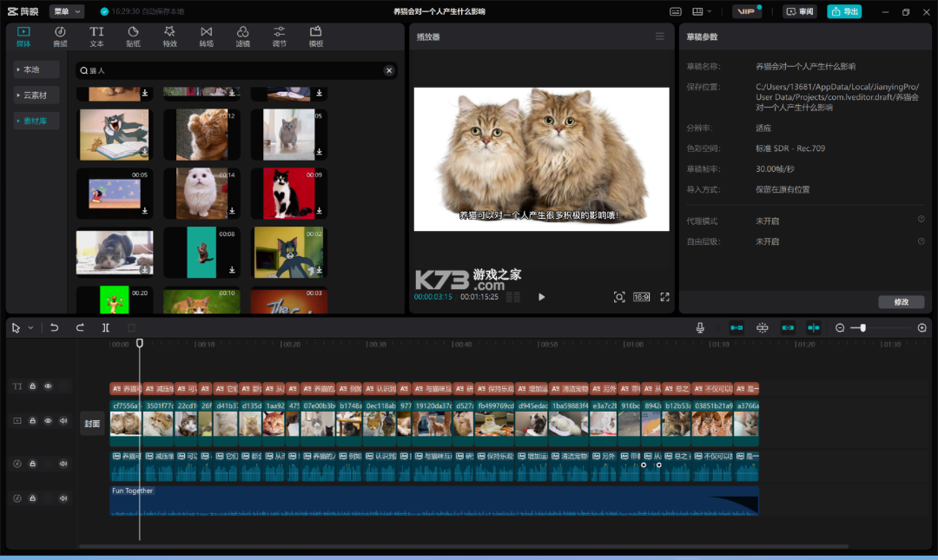The width and height of the screenshot is (938, 560).
Task: Open the 模板 templates tab
Action: 316,36
